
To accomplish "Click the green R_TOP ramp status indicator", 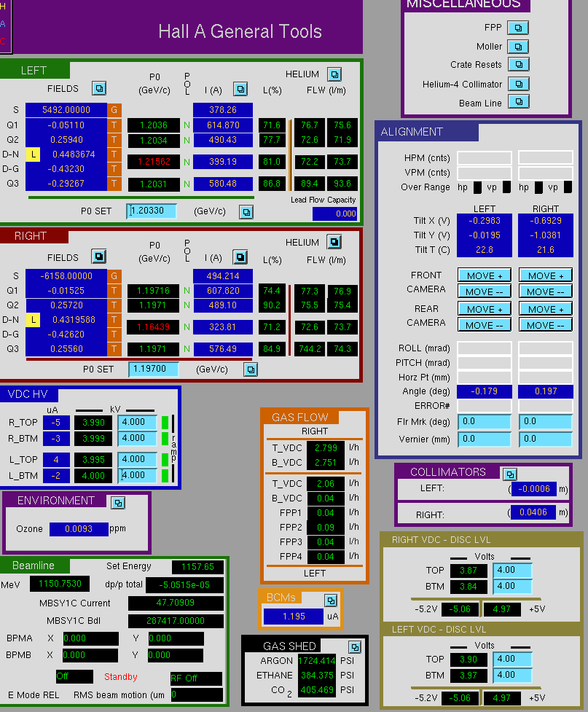I will click(165, 422).
